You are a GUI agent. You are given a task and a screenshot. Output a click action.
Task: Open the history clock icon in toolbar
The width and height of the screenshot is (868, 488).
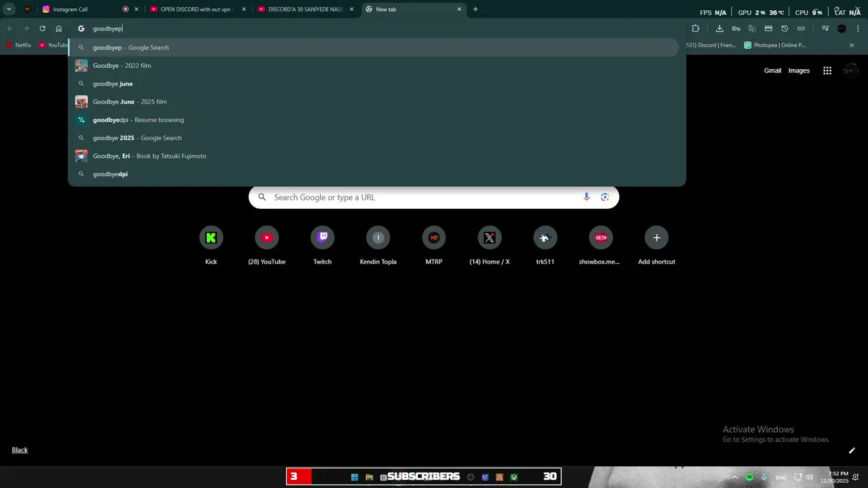pyautogui.click(x=785, y=28)
